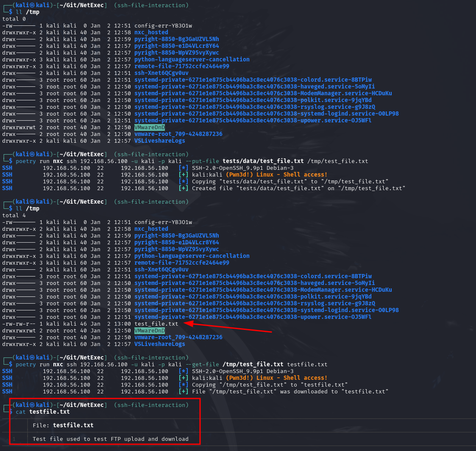Click line number 1 in the cat output
The width and height of the screenshot is (476, 451).
[14, 439]
